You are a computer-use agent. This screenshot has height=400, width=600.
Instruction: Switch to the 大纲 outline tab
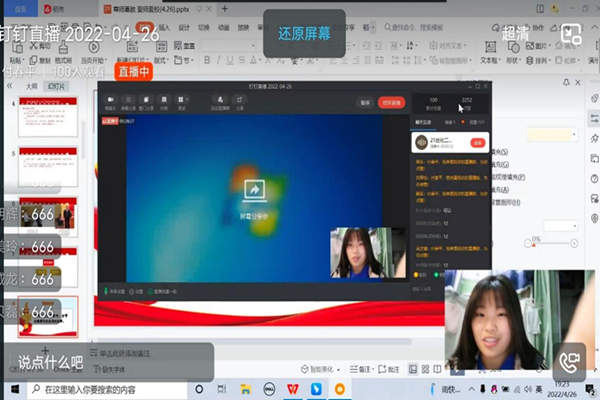click(31, 86)
